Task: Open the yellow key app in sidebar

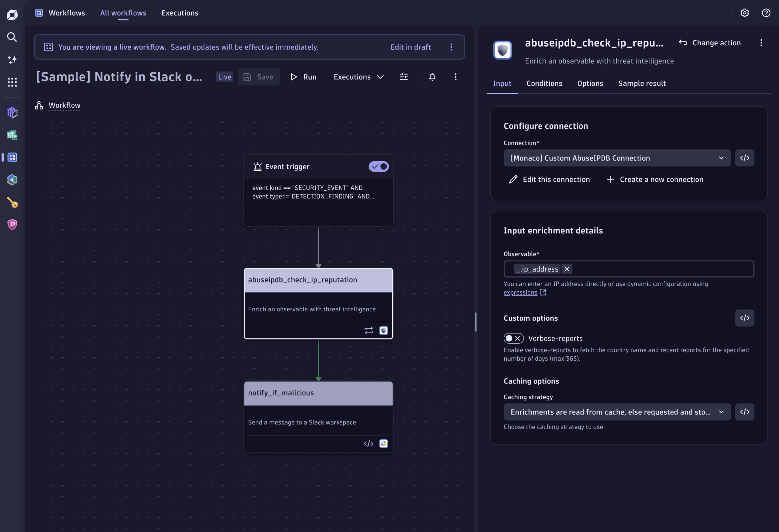Action: [x=12, y=202]
